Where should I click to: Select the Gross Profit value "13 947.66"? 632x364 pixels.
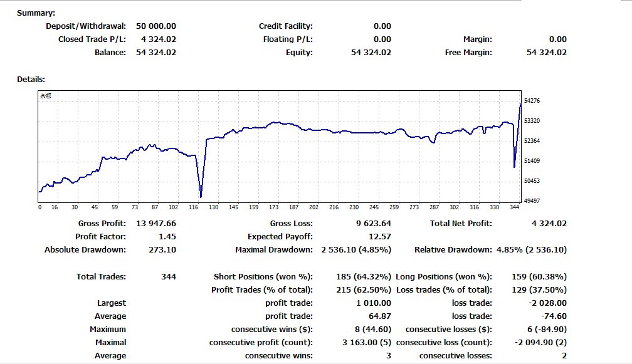pyautogui.click(x=156, y=224)
